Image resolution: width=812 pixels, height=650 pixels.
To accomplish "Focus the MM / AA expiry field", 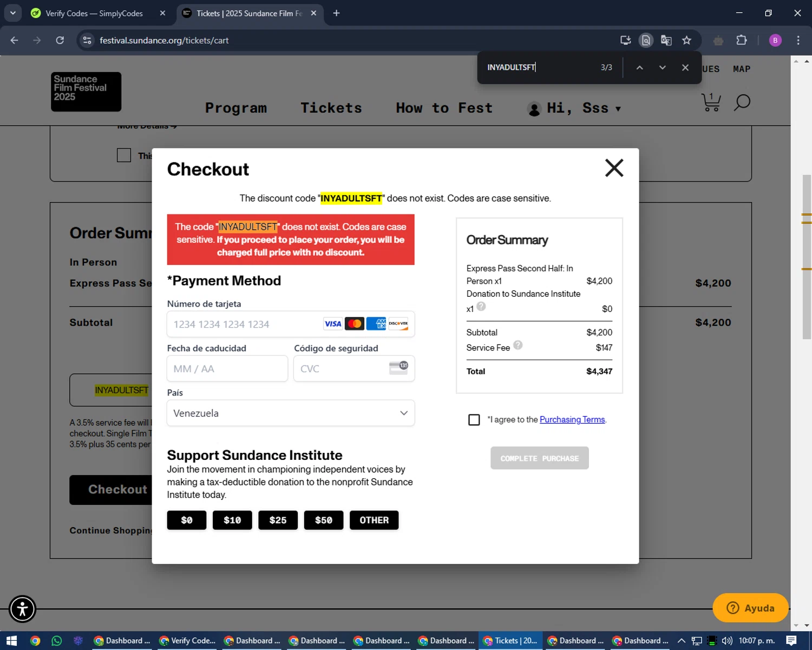I will (227, 368).
